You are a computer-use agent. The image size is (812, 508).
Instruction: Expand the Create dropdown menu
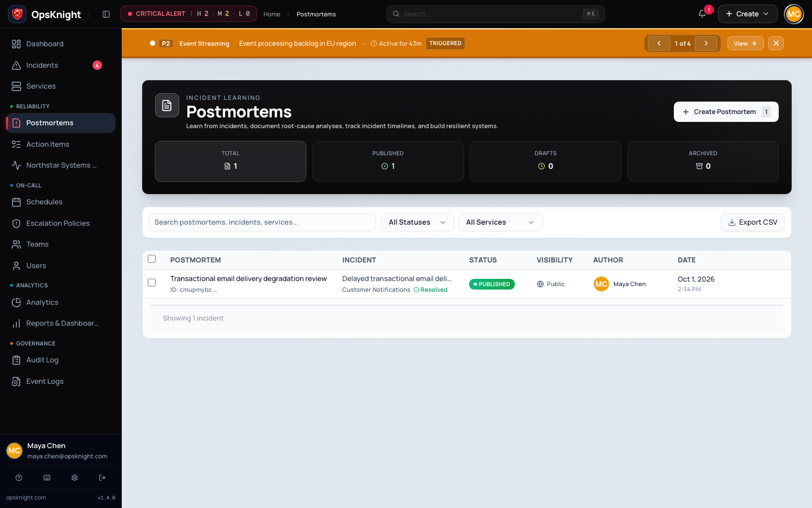(747, 14)
